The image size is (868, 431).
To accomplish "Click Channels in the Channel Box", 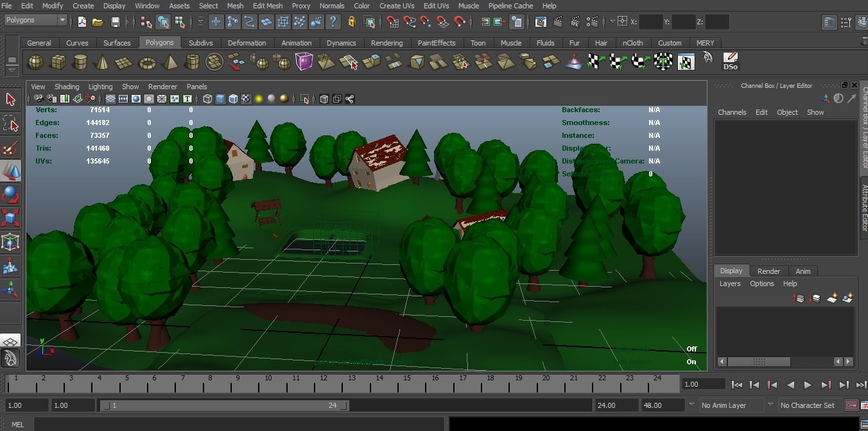I will click(x=731, y=112).
